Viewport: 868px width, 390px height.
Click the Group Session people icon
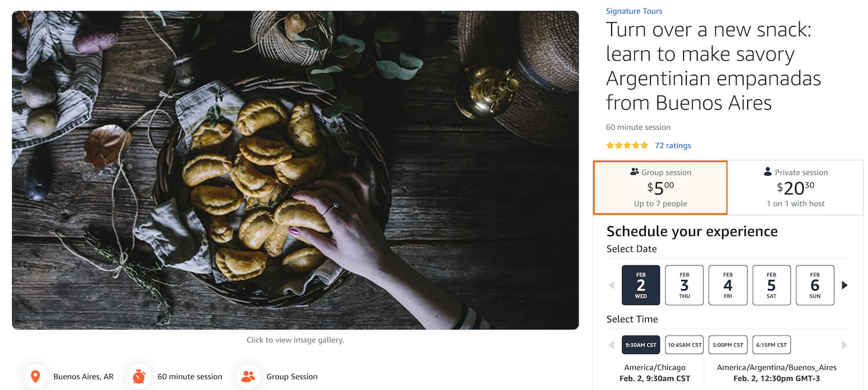248,377
